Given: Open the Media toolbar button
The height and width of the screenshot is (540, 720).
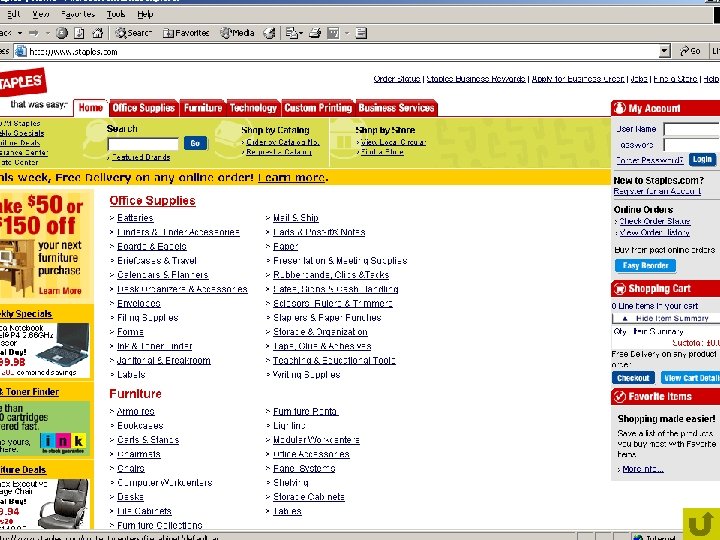Looking at the screenshot, I should (x=237, y=33).
